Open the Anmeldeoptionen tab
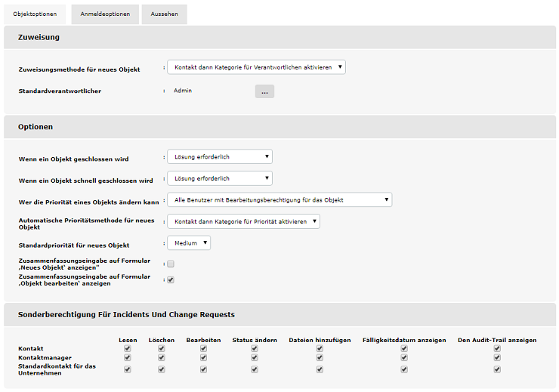The width and height of the screenshot is (559, 392). pos(105,14)
